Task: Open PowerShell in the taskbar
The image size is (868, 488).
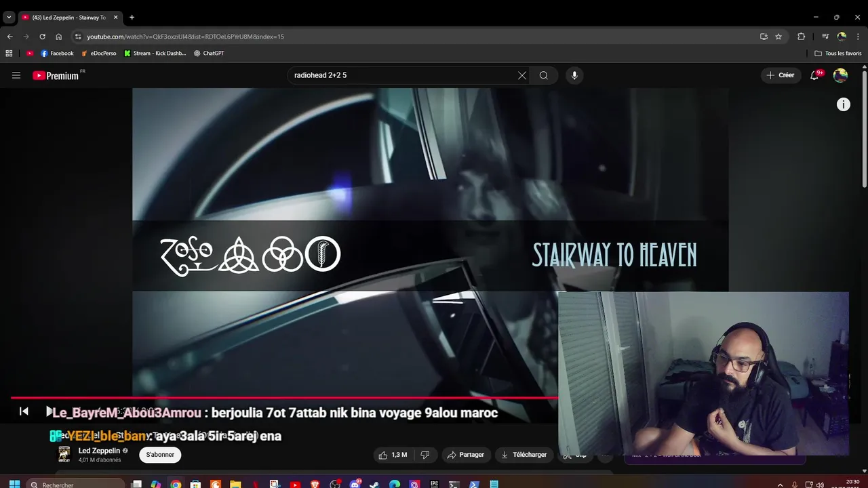Action: pyautogui.click(x=474, y=484)
